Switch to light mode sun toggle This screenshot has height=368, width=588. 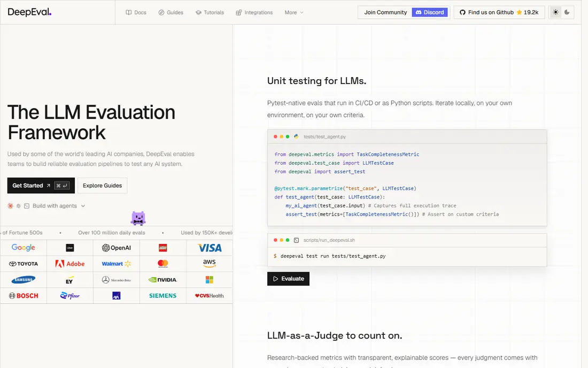[555, 12]
